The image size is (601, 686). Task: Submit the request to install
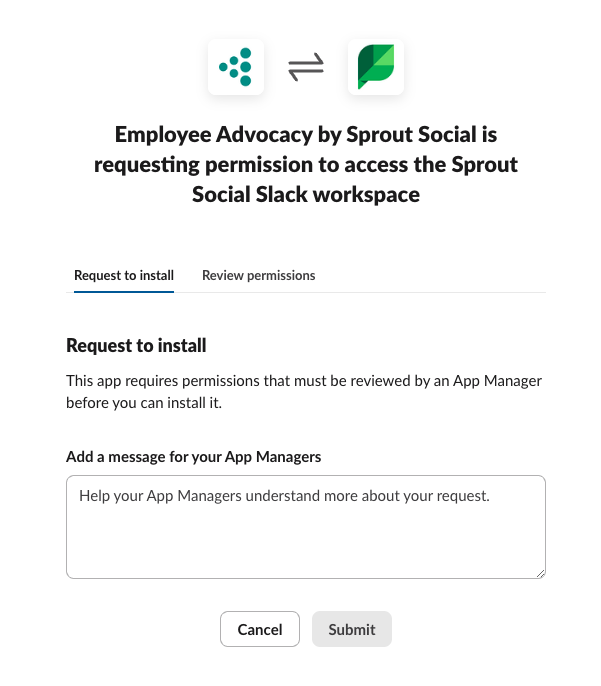point(352,629)
